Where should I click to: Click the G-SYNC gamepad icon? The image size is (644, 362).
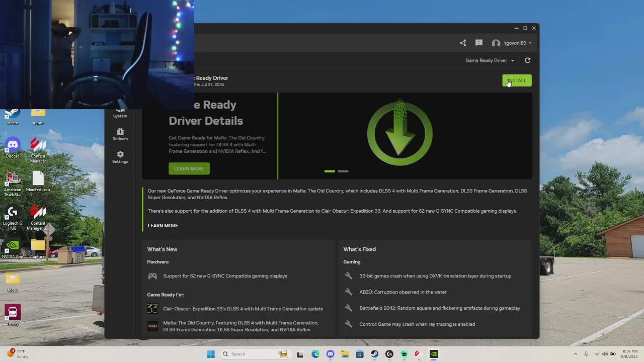152,276
